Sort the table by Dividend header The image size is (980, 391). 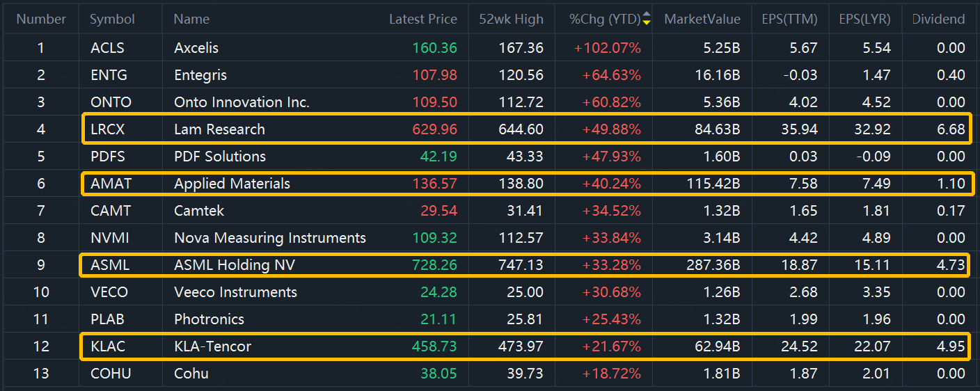[x=938, y=19]
